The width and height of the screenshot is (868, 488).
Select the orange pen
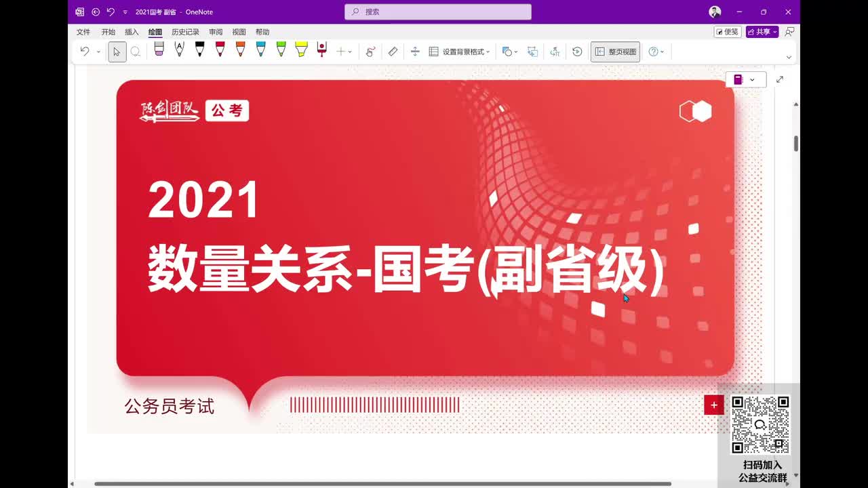pyautogui.click(x=240, y=49)
